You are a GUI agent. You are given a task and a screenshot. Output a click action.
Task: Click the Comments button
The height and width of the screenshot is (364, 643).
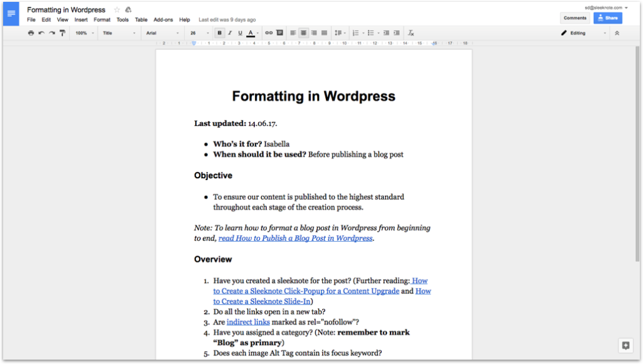575,18
